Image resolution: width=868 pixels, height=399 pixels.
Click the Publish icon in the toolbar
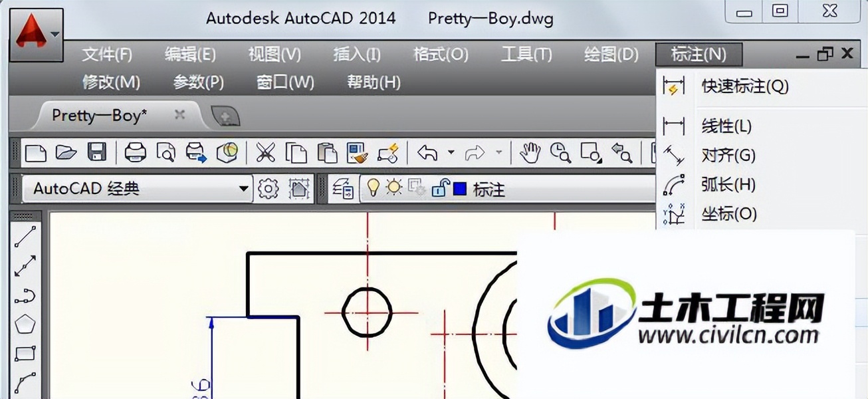pyautogui.click(x=196, y=153)
